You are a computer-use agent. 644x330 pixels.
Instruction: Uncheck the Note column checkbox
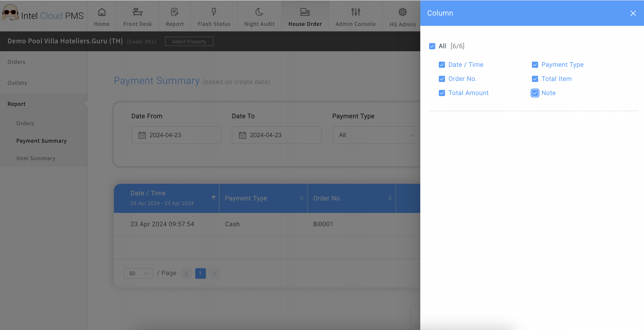coord(535,93)
